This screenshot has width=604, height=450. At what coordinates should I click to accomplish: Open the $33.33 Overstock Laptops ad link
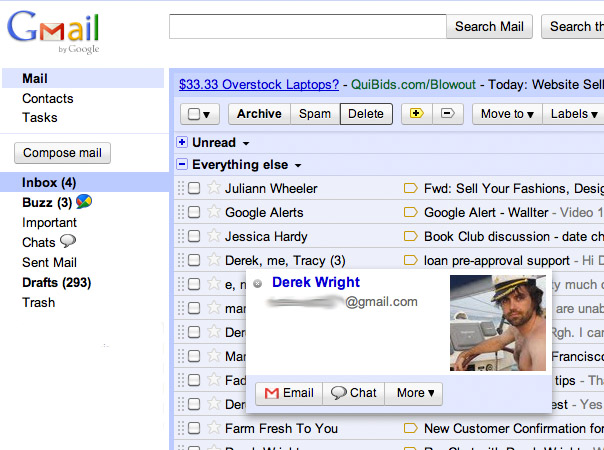click(259, 84)
